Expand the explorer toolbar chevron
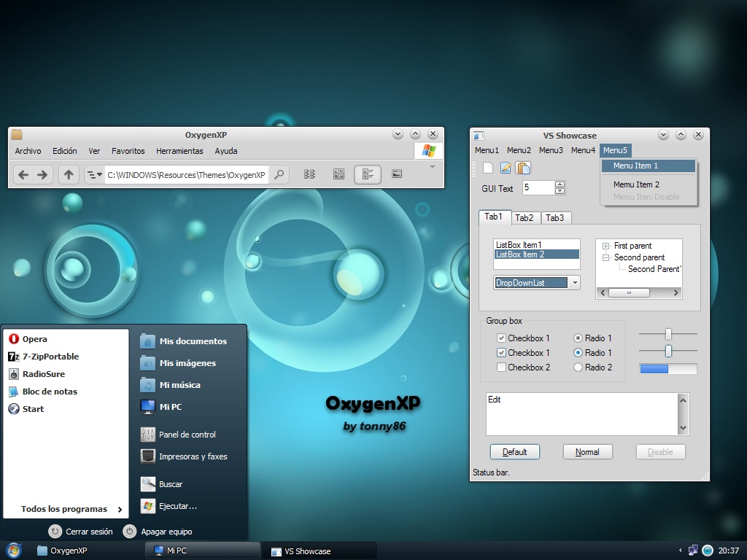Image resolution: width=747 pixels, height=560 pixels. click(433, 167)
